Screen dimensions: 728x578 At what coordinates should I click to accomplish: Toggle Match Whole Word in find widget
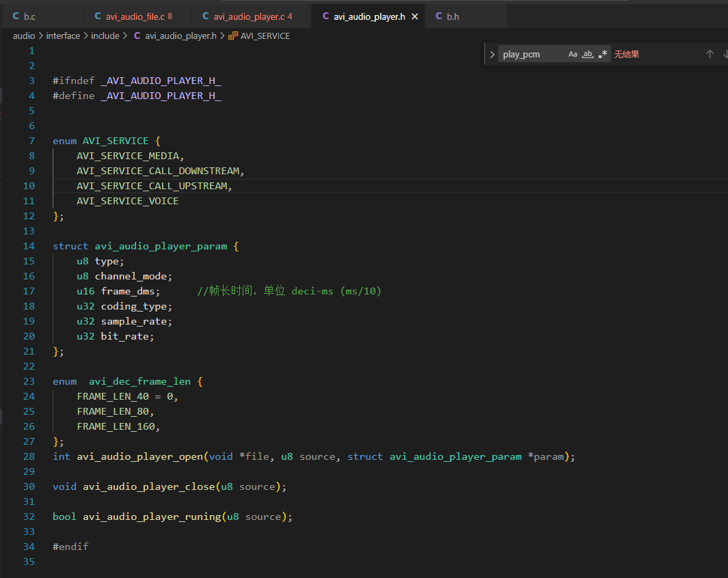click(x=588, y=54)
